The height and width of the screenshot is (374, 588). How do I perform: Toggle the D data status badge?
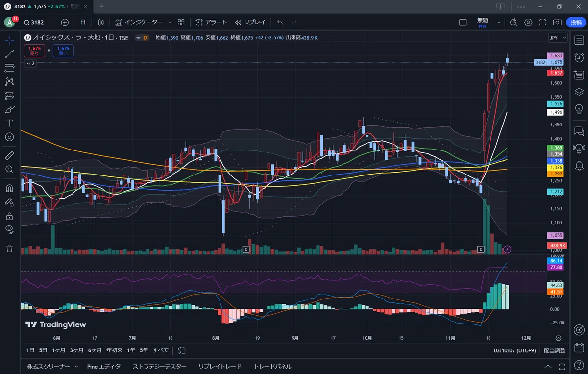pyautogui.click(x=144, y=38)
